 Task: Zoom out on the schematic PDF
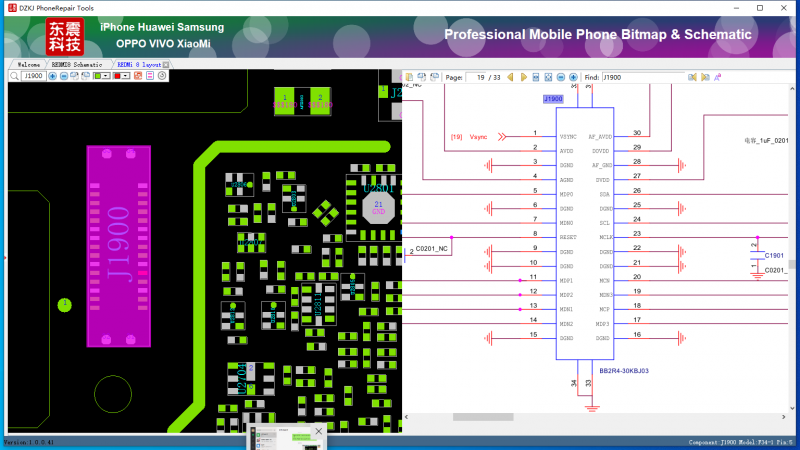tap(560, 77)
